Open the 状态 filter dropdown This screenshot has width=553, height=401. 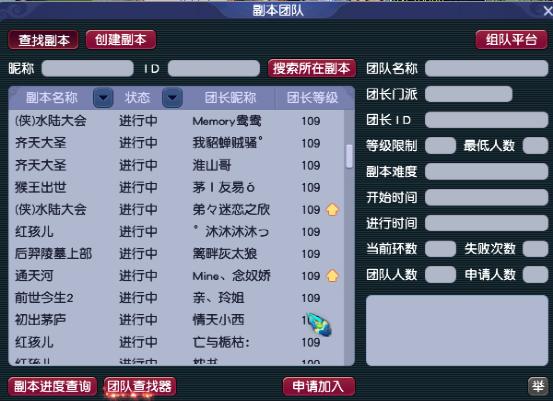(x=172, y=97)
